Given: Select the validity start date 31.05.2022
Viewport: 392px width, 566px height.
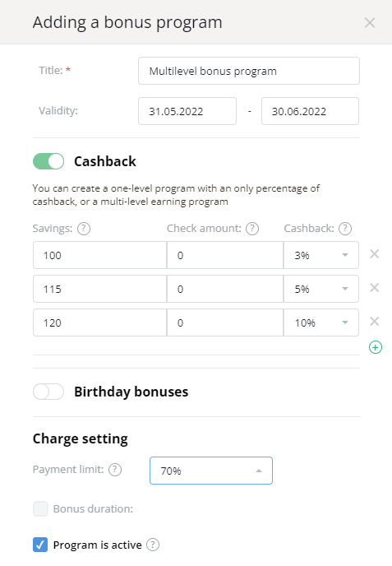Looking at the screenshot, I should (187, 111).
